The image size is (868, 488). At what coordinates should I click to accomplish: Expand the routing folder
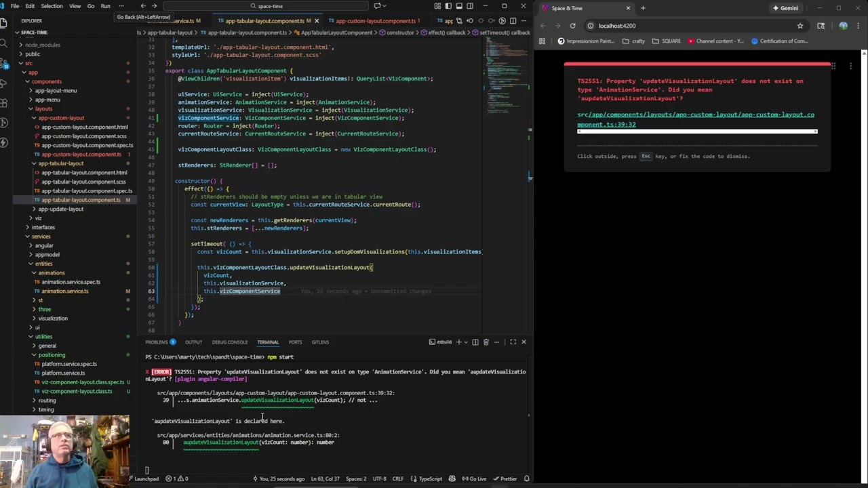point(47,401)
